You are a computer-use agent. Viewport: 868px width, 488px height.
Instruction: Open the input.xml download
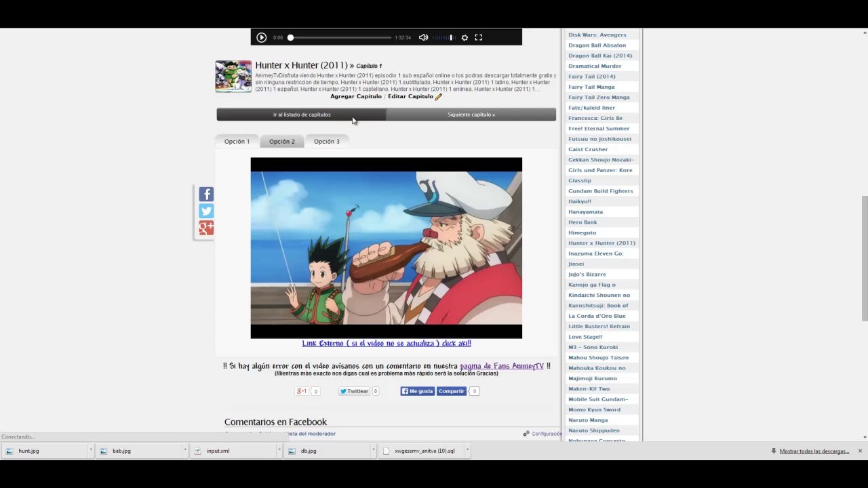point(233,451)
